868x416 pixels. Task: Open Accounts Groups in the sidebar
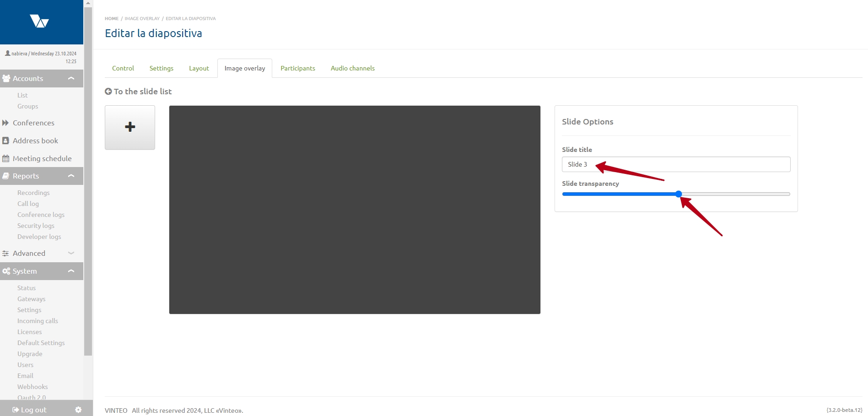(28, 106)
